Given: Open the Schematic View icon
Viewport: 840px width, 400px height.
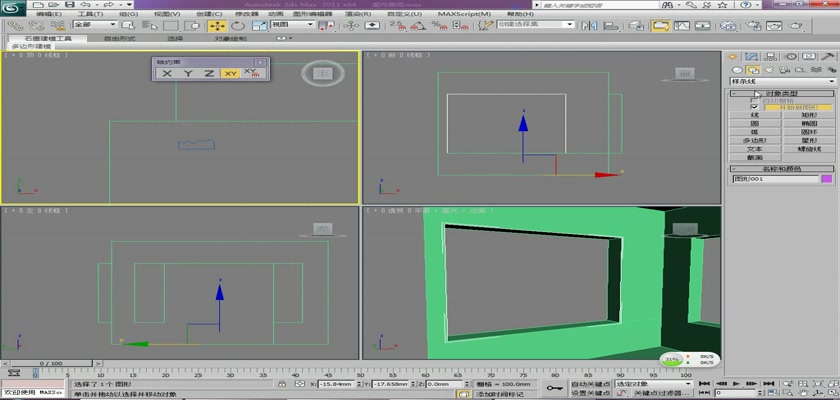Looking at the screenshot, I should point(702,25).
